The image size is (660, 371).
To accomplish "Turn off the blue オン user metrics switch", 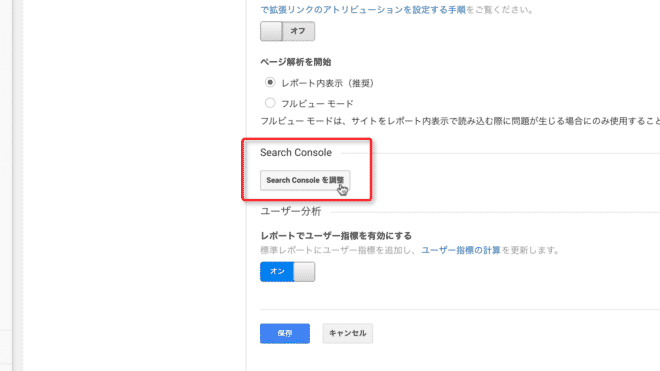I will coord(287,272).
